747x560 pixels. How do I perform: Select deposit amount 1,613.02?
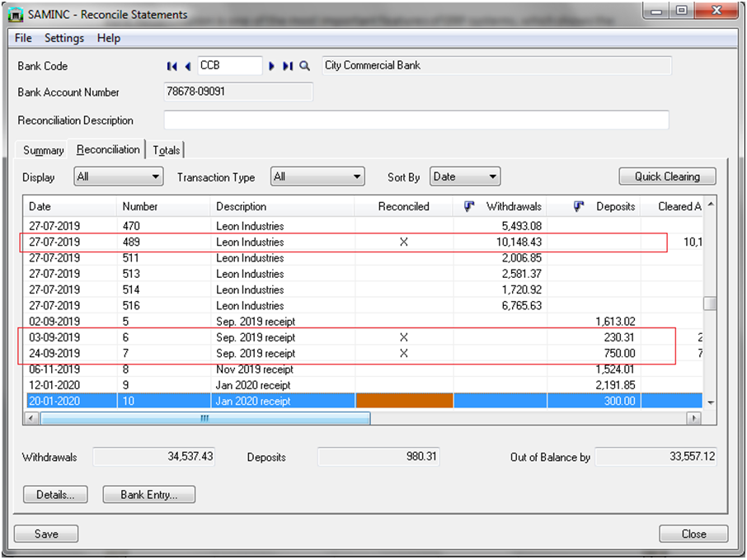pos(616,321)
